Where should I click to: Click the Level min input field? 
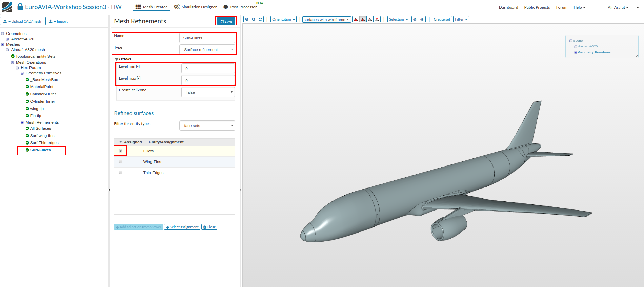click(208, 69)
